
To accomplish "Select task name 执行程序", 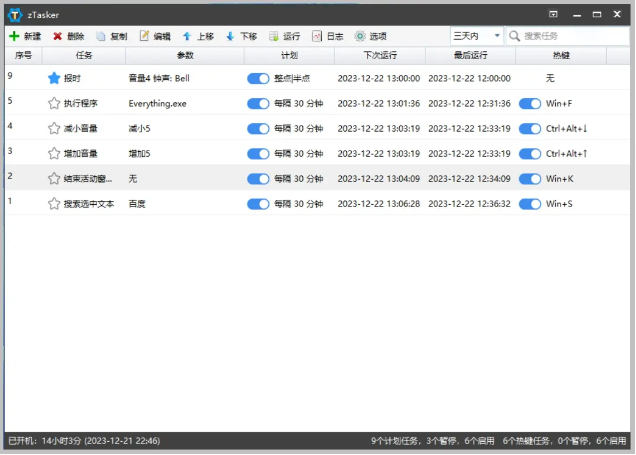I will (x=81, y=103).
